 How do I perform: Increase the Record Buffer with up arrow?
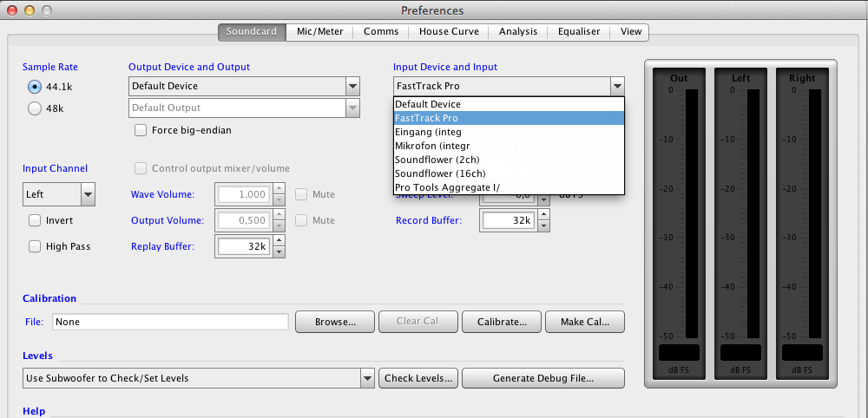tap(544, 215)
